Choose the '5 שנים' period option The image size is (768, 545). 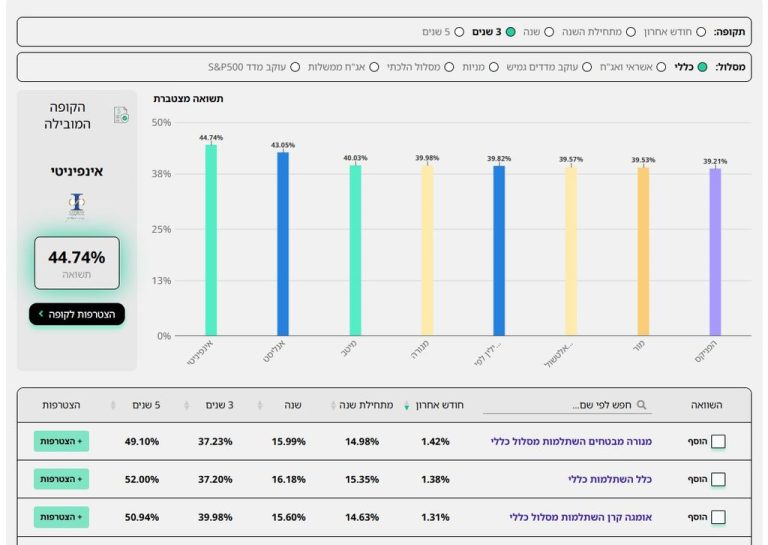coord(459,32)
